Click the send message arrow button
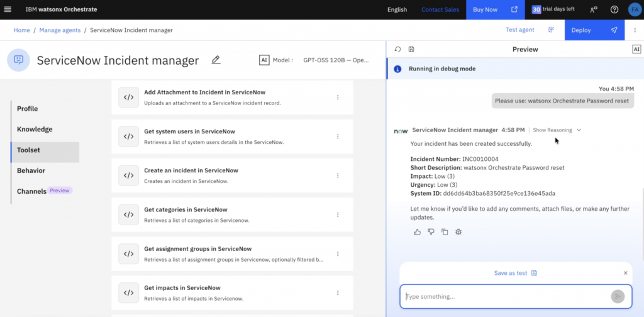 coord(618,296)
